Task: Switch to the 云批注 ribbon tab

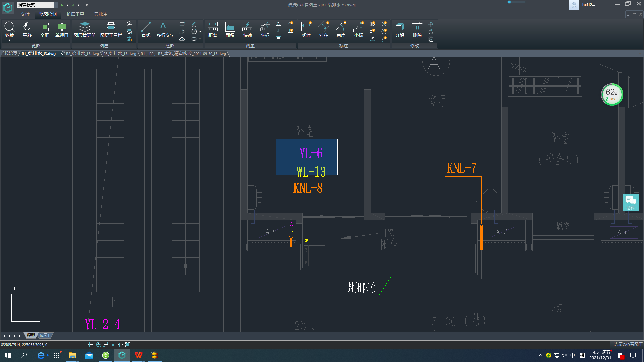Action: click(100, 14)
